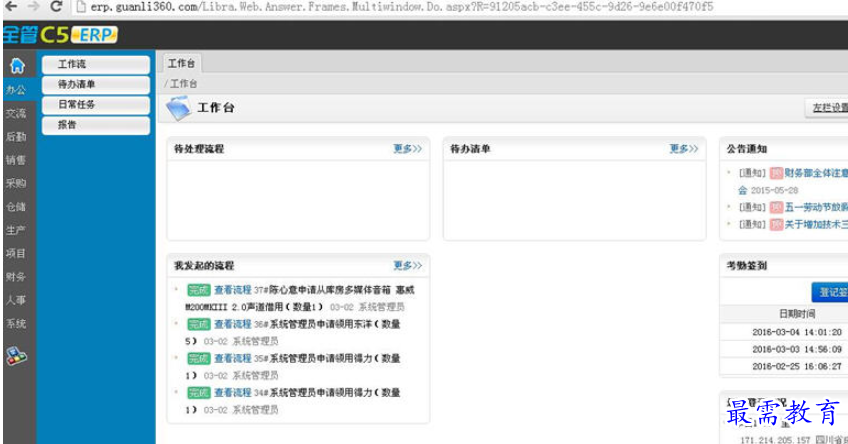Select the 销售 sidebar module
Image resolution: width=848 pixels, height=444 pixels.
(x=16, y=160)
